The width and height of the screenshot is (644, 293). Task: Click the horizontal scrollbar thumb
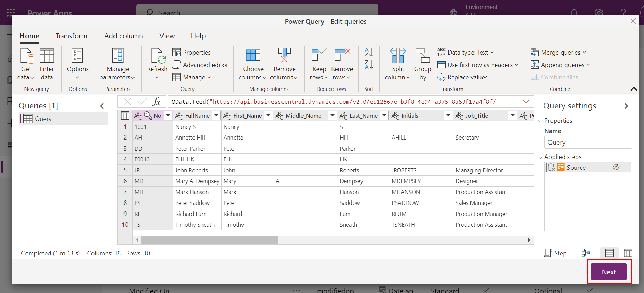[x=210, y=240]
